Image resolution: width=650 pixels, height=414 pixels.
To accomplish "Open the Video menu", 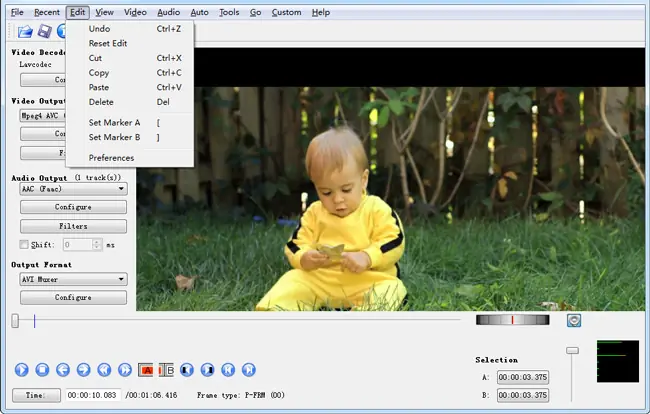I will [x=135, y=12].
